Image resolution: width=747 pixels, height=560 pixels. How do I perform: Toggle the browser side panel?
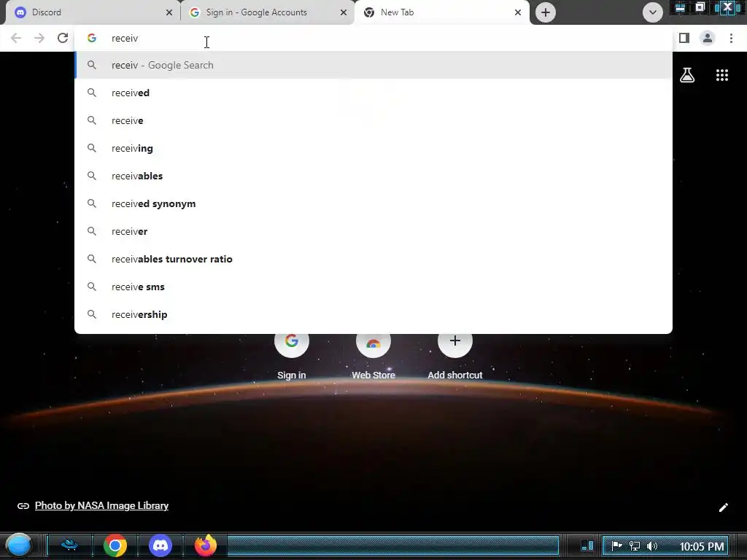[x=684, y=38]
